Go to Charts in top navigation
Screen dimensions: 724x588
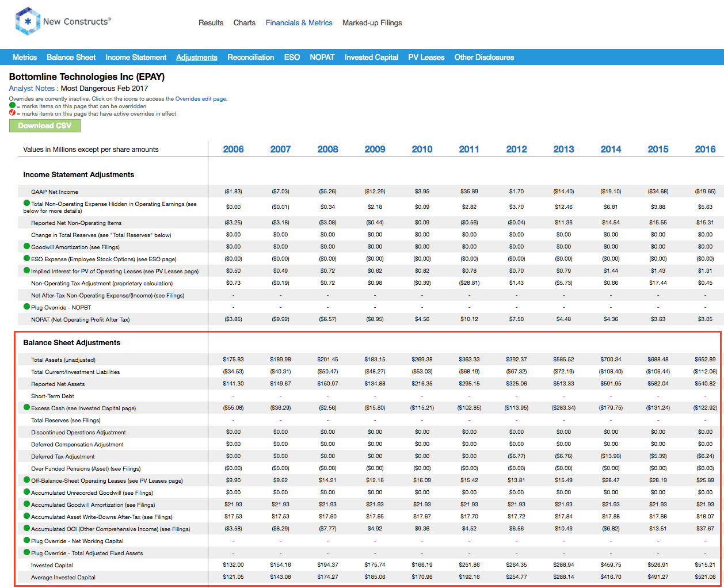pos(245,23)
